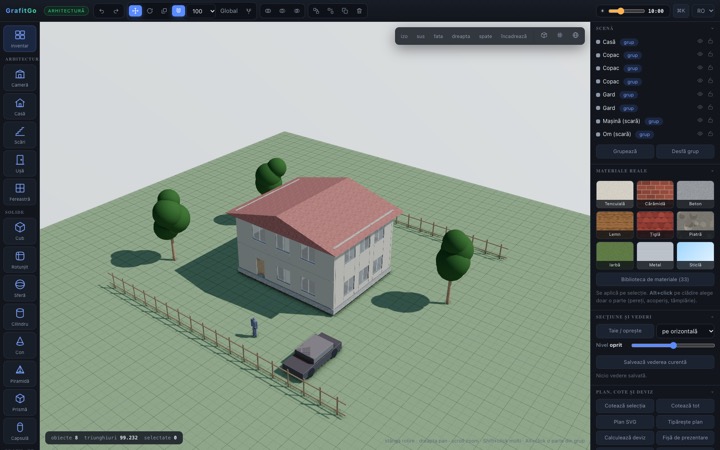
Task: Click the Desfă grup button
Action: (685, 151)
